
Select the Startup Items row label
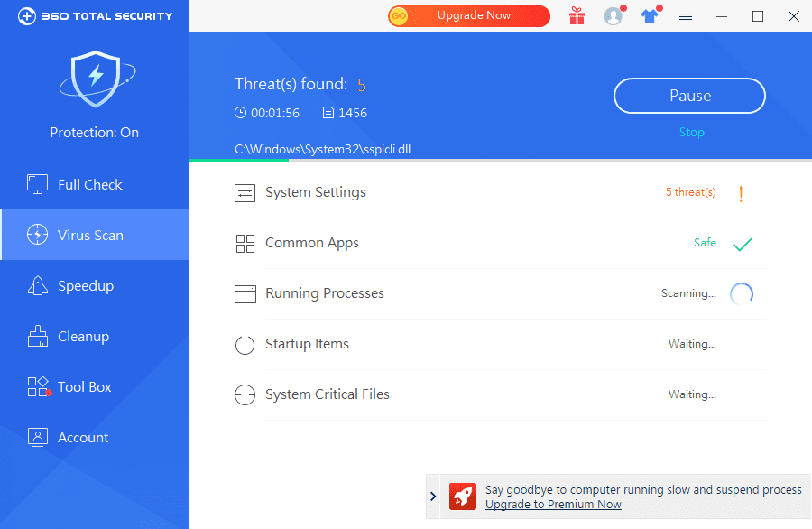pyautogui.click(x=307, y=344)
